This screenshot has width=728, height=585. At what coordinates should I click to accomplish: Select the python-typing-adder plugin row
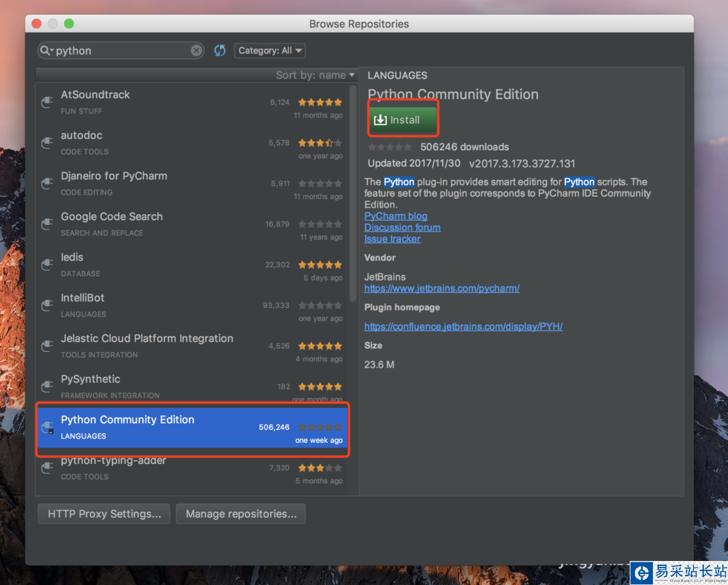click(192, 469)
